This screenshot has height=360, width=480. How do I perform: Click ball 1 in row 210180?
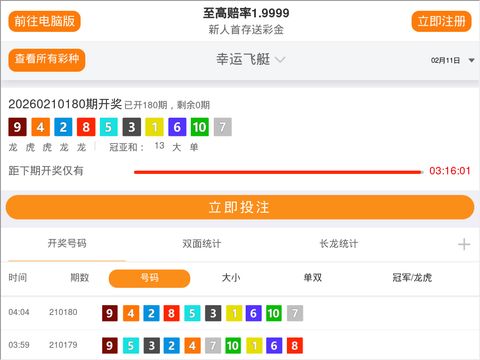coord(234,313)
